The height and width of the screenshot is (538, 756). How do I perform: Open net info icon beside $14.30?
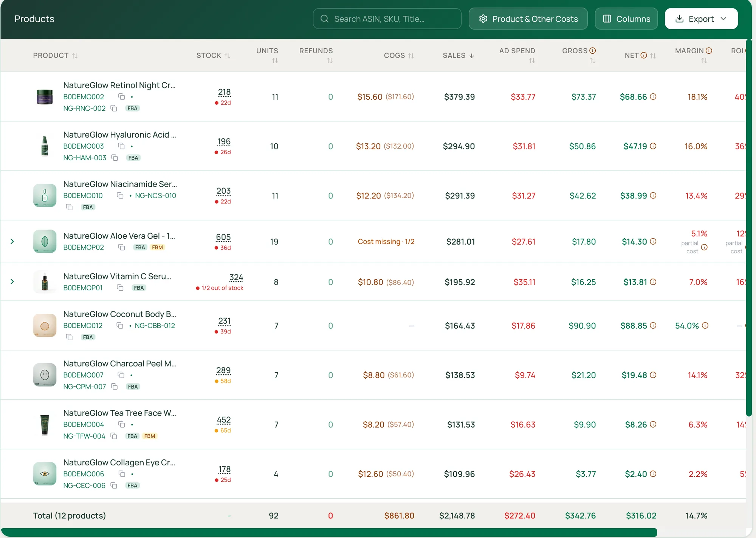[x=653, y=241]
